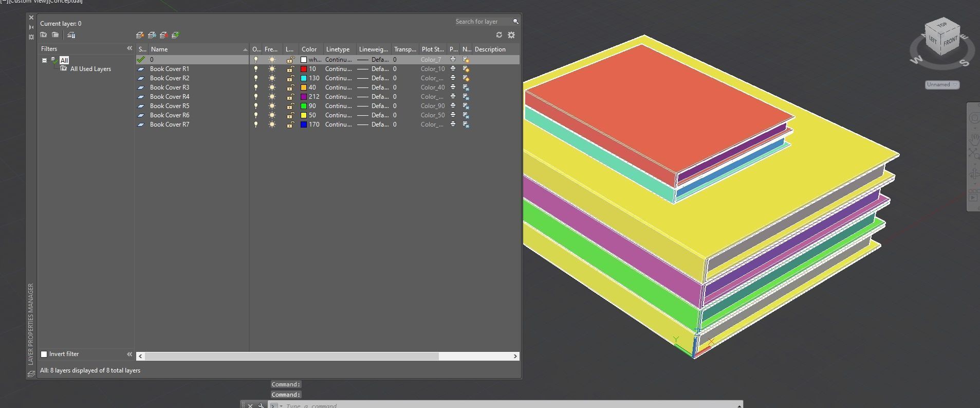
Task: Click status icon of Book Cover R2
Action: pos(141,78)
